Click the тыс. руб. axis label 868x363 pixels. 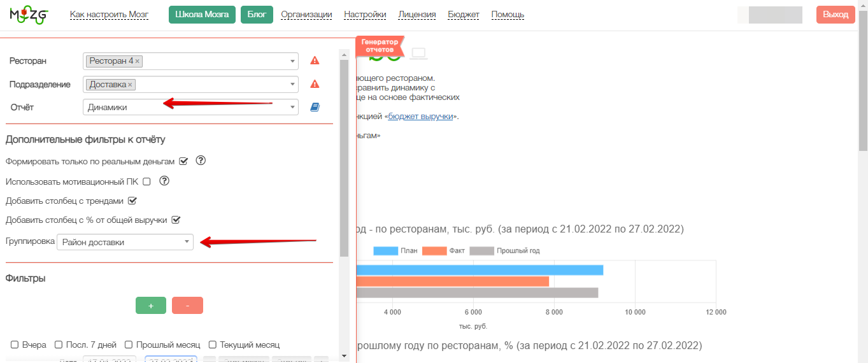(x=473, y=326)
